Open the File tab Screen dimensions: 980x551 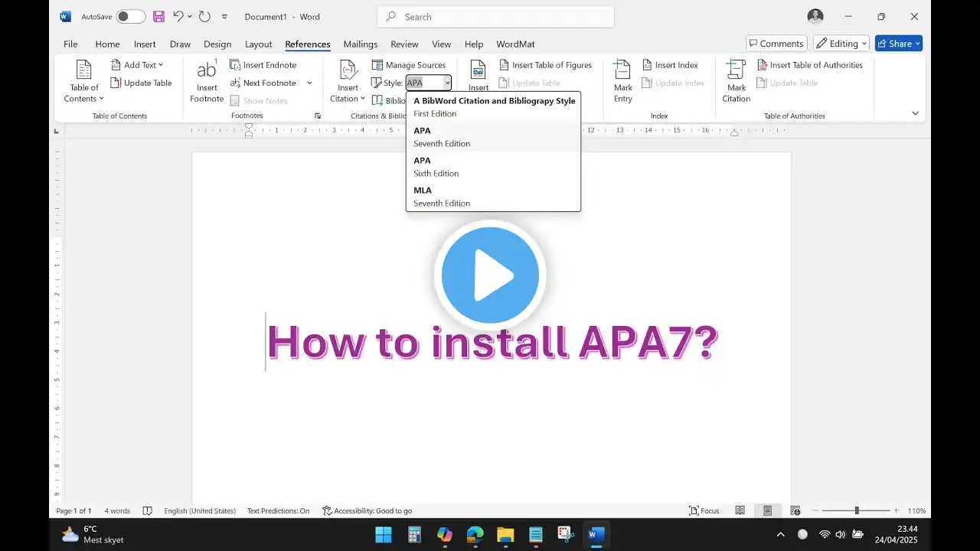click(70, 44)
